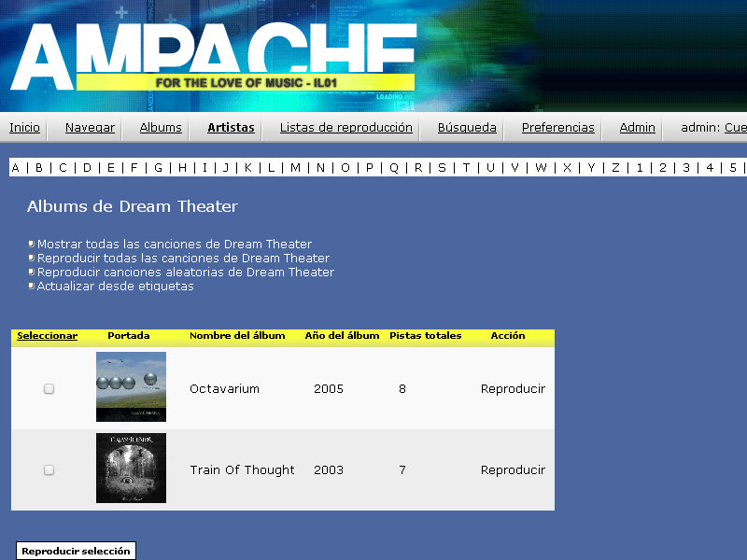Viewport: 747px width, 560px height.
Task: Filter artists by letter G
Action: pyautogui.click(x=158, y=168)
